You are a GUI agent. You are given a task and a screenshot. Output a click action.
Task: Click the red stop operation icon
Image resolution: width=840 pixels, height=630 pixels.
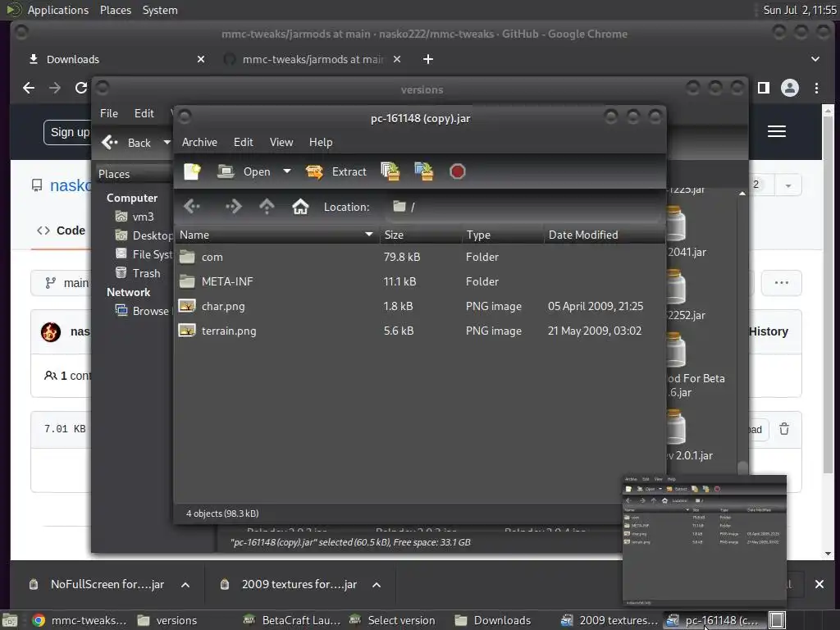(x=457, y=171)
